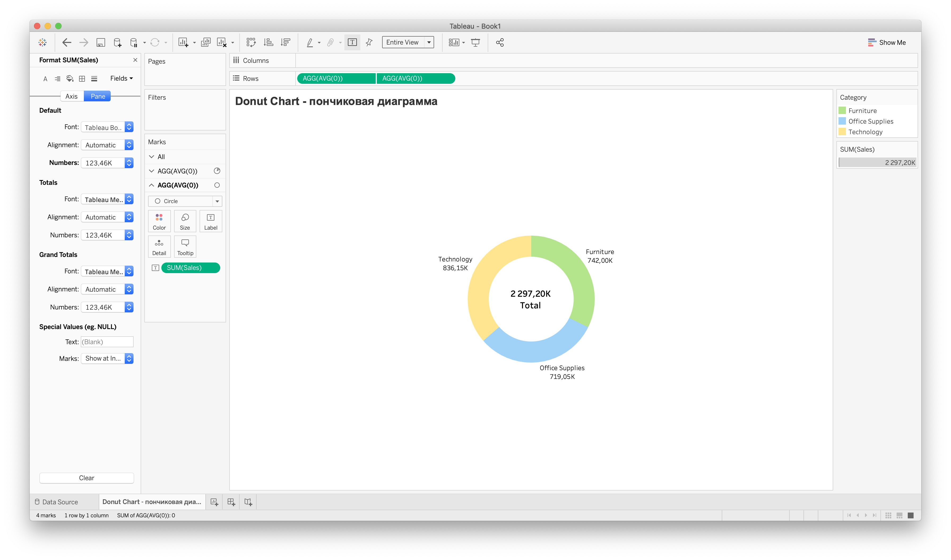The width and height of the screenshot is (951, 560).
Task: Open the Totals Font dropdown
Action: tap(107, 199)
